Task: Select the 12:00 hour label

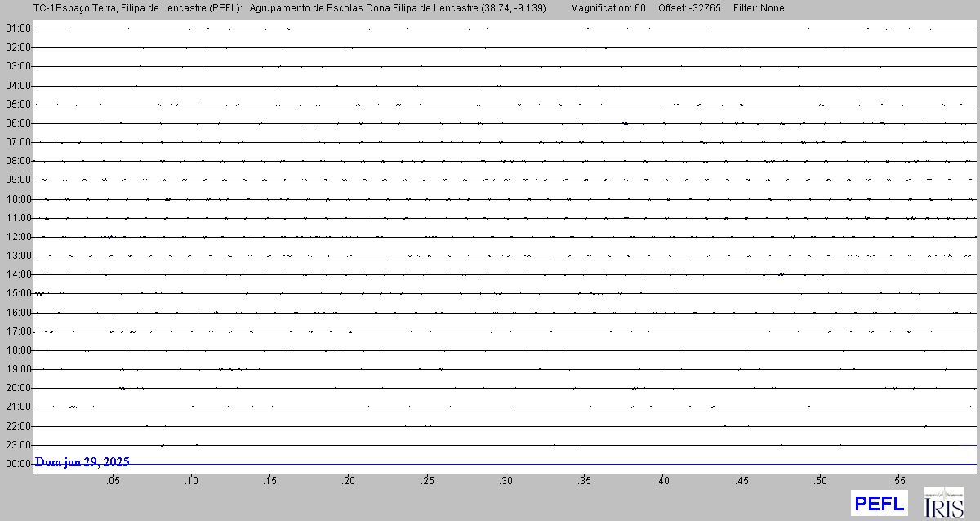Action: tap(18, 237)
